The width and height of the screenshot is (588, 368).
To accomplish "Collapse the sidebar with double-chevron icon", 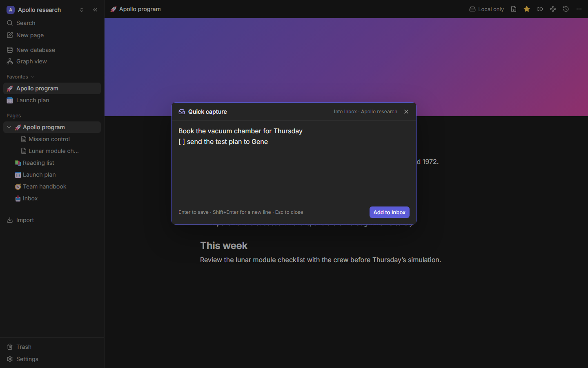I will (x=95, y=10).
